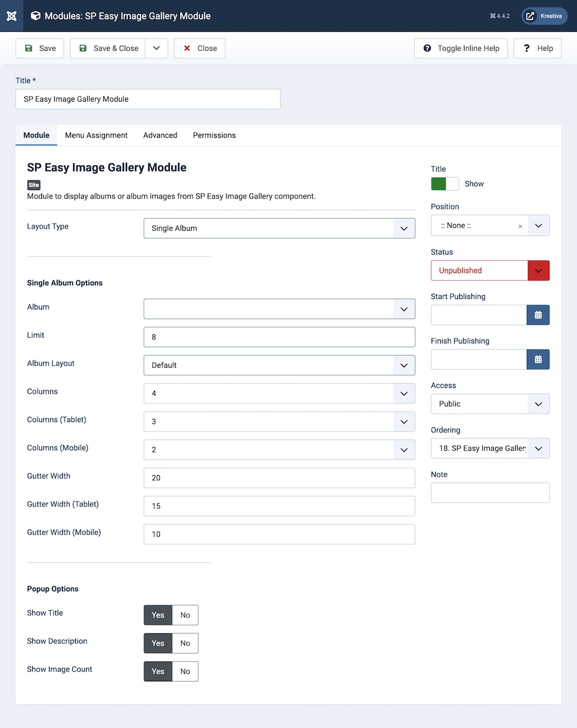Click the Kreativa site preview button
Image resolution: width=577 pixels, height=728 pixels.
pyautogui.click(x=544, y=16)
